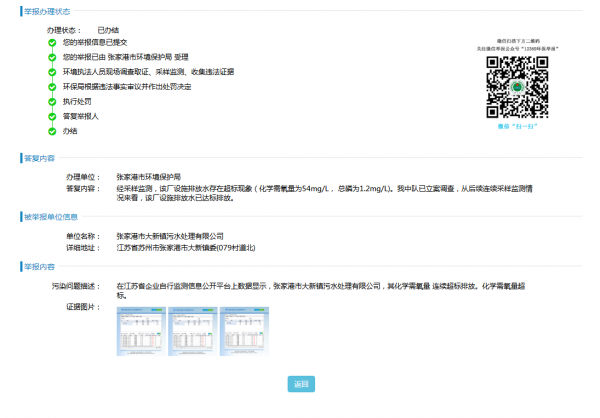
Task: Click the 污染问题描述 label
Action: [x=75, y=286]
